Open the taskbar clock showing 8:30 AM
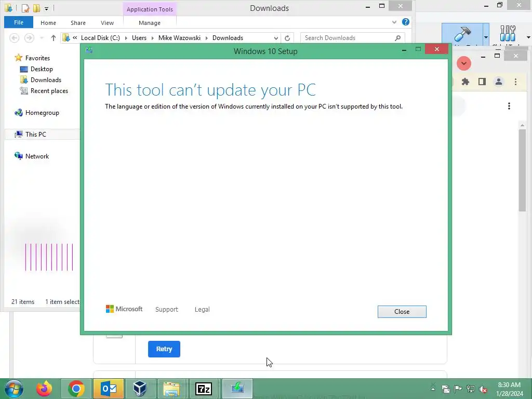 coord(509,389)
